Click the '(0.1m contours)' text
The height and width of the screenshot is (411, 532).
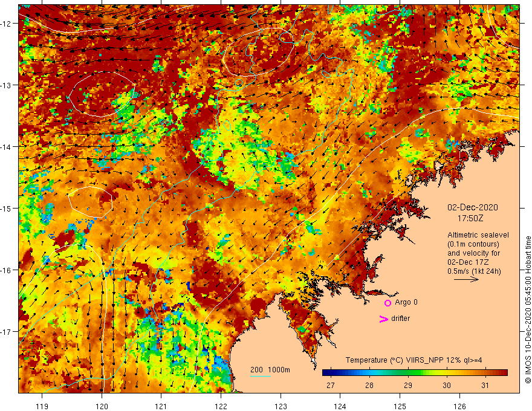473,244
